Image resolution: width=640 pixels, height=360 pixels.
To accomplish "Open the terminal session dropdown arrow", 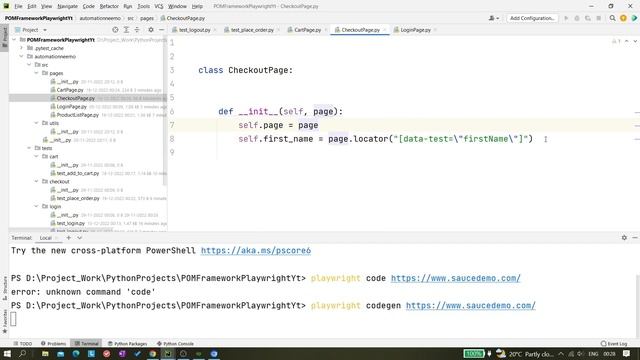I will pyautogui.click(x=80, y=238).
